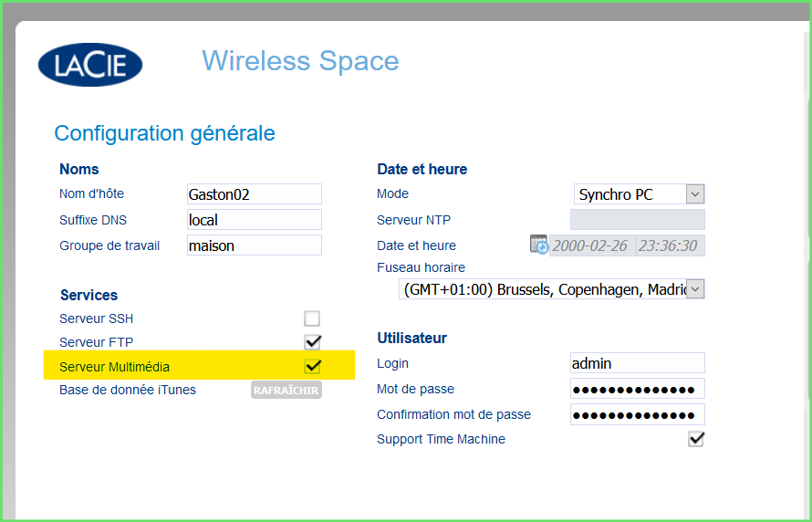Click the Mot de passe field

click(637, 389)
